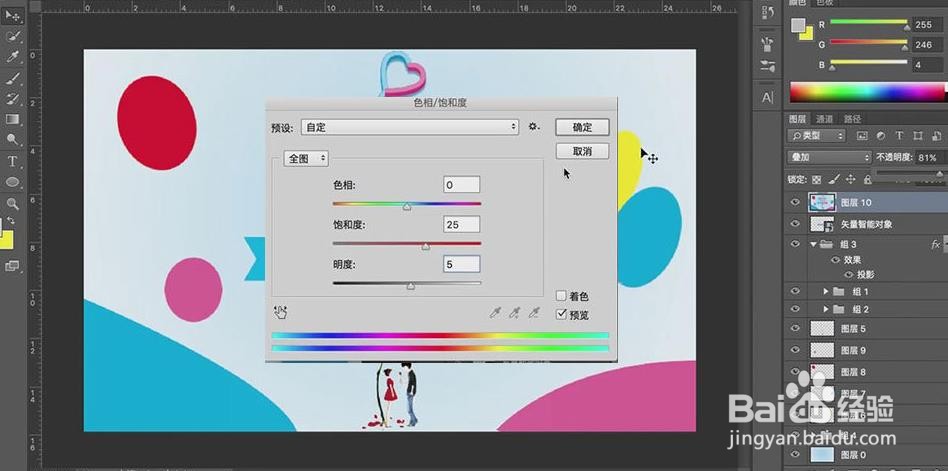Lock transparent pixels icon
Screen dimensions: 948x471
pyautogui.click(x=816, y=179)
